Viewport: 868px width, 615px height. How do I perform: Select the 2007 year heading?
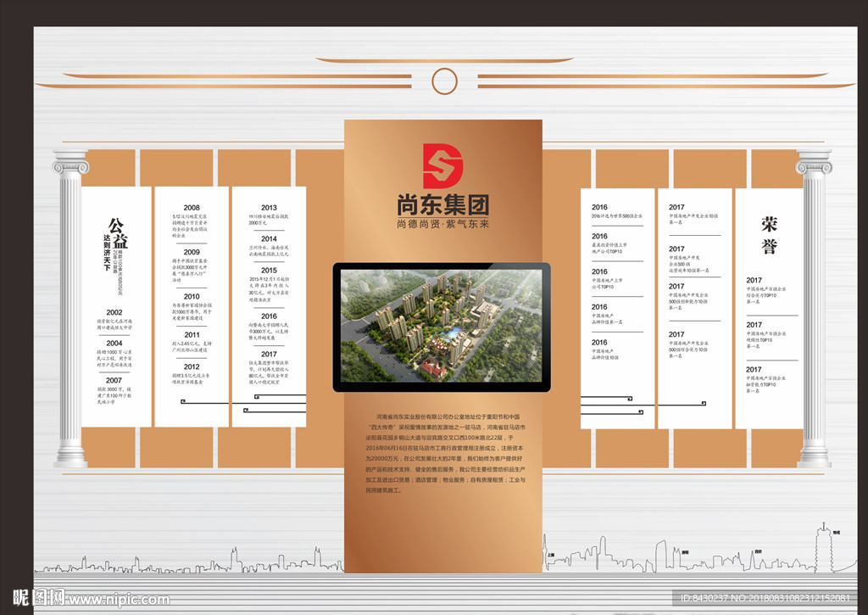coord(114,381)
